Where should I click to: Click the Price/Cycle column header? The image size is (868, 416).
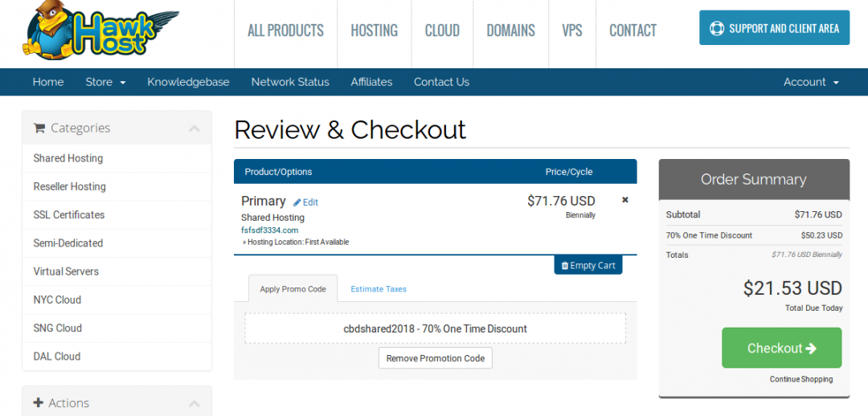point(569,172)
